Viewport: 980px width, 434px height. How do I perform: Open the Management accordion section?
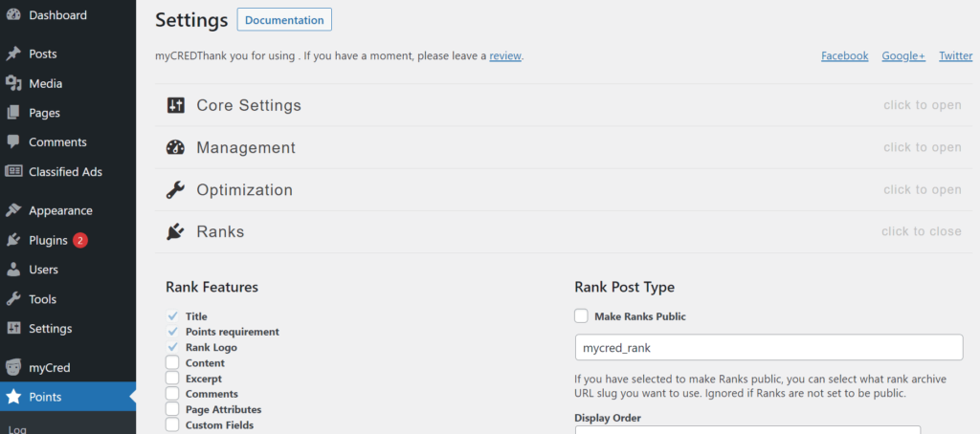click(246, 147)
